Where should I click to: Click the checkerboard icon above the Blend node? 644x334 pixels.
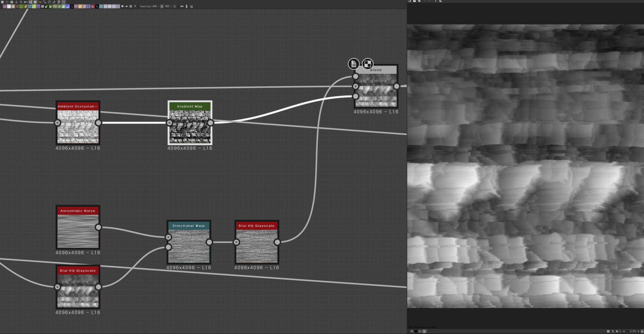click(368, 64)
